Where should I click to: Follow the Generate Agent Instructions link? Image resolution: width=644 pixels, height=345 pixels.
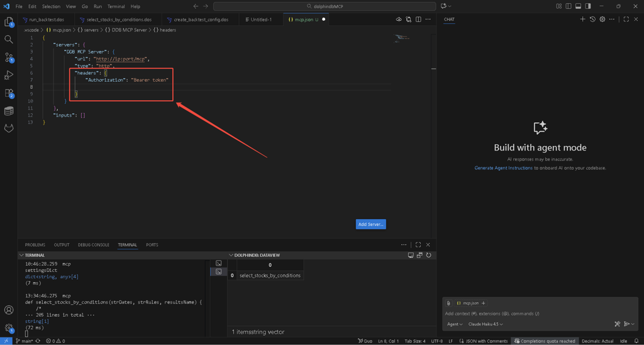coord(503,168)
